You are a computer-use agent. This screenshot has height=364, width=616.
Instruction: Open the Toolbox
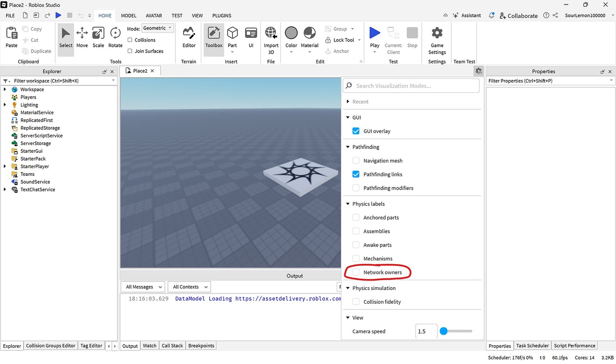click(213, 38)
